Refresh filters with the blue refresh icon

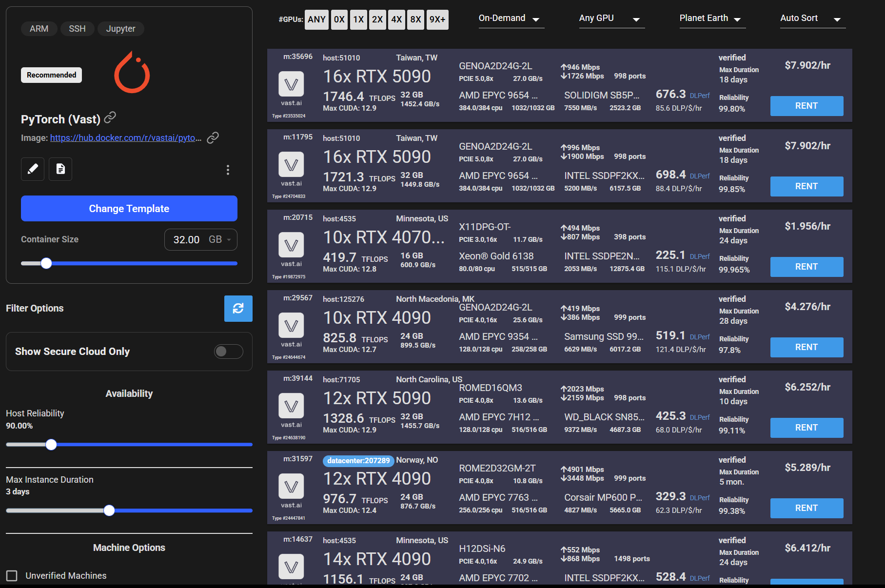pos(238,309)
